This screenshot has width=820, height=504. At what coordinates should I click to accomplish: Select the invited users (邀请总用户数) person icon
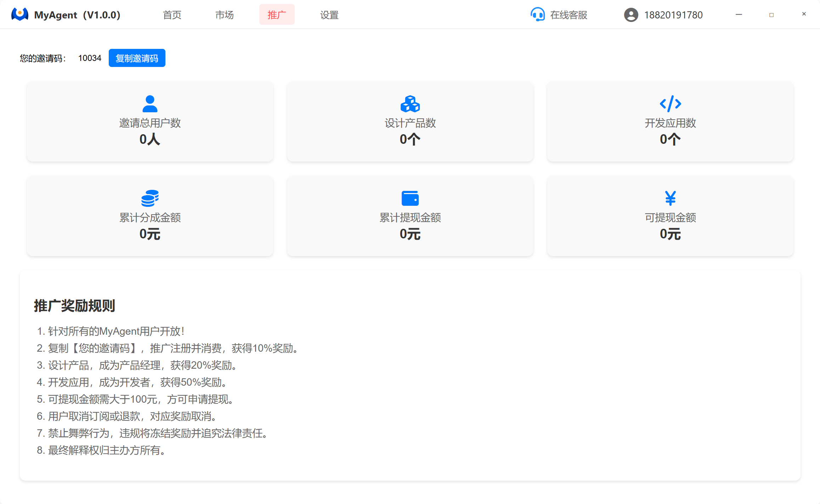tap(149, 103)
